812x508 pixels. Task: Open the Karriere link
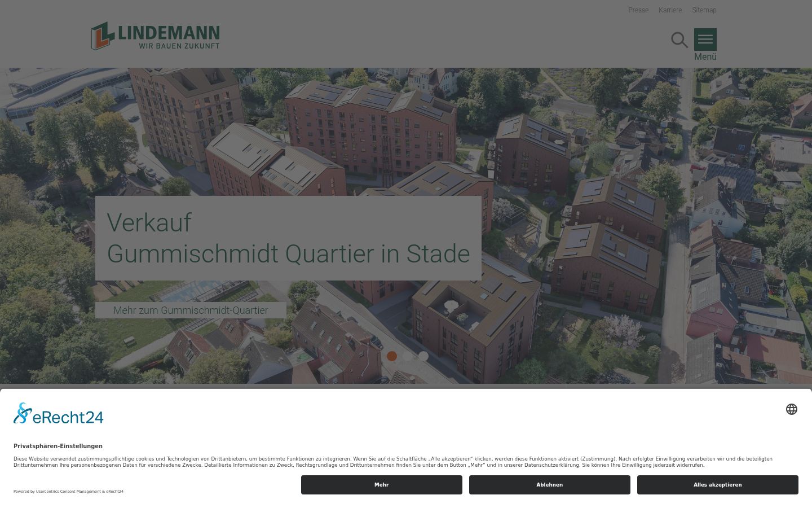(670, 10)
